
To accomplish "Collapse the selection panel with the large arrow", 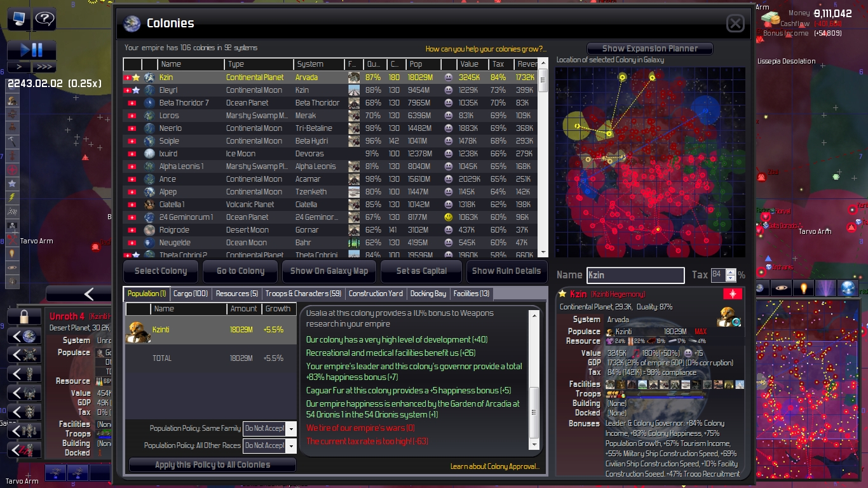I will (x=88, y=294).
